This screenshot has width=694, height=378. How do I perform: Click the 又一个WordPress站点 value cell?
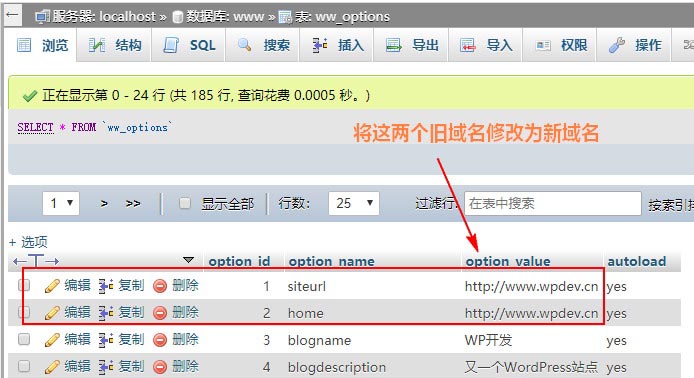(x=531, y=367)
